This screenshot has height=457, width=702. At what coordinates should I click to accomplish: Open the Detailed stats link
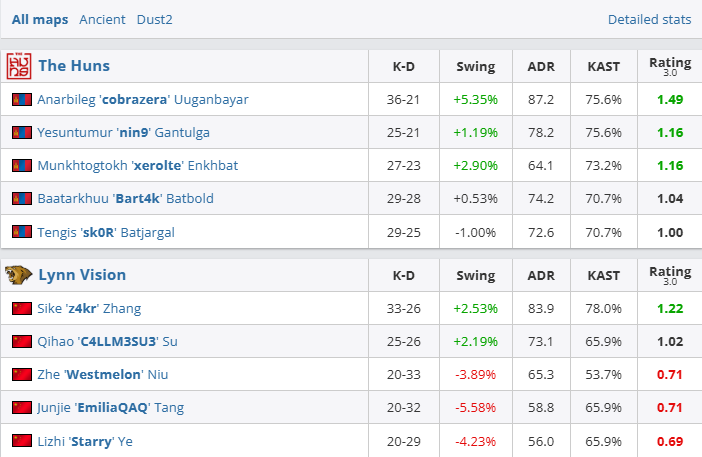pos(649,19)
